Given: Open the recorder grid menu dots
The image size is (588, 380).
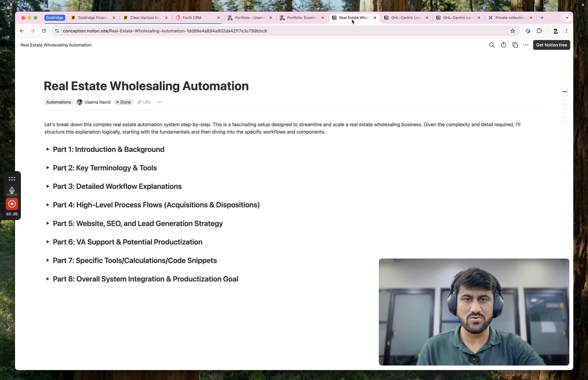Looking at the screenshot, I should pyautogui.click(x=12, y=179).
